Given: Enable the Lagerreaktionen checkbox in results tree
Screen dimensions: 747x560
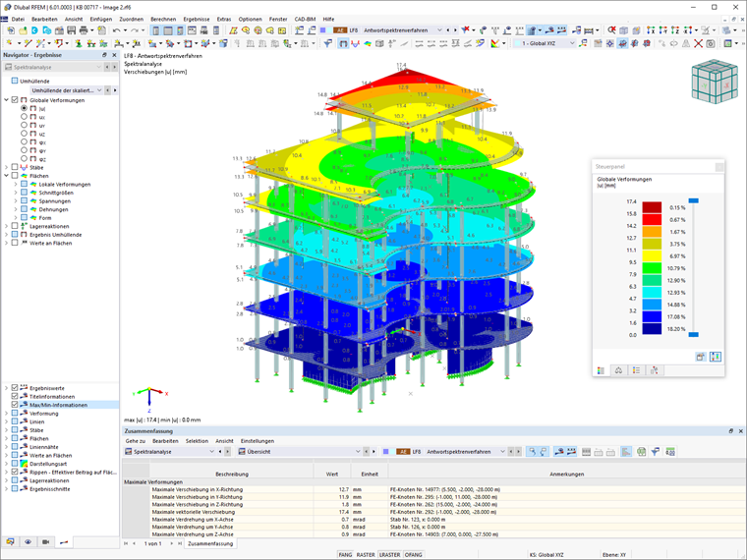Looking at the screenshot, I should [15, 226].
